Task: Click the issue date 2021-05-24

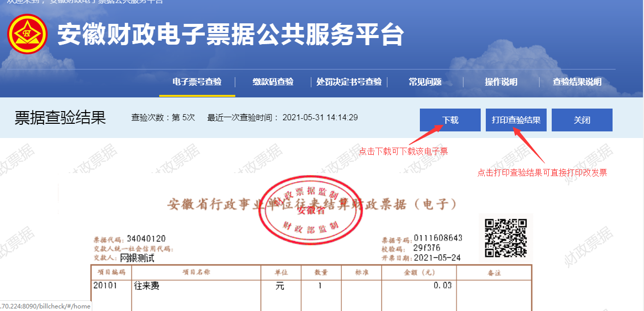Action: (x=437, y=258)
